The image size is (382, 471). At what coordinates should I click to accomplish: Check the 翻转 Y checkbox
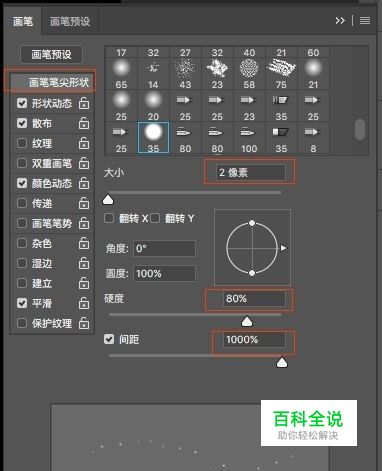155,218
